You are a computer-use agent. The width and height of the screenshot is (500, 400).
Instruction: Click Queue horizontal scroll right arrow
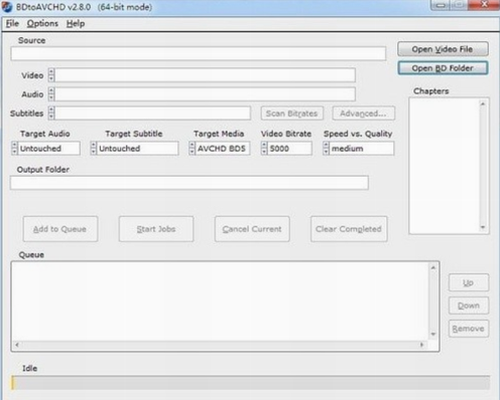tap(422, 345)
